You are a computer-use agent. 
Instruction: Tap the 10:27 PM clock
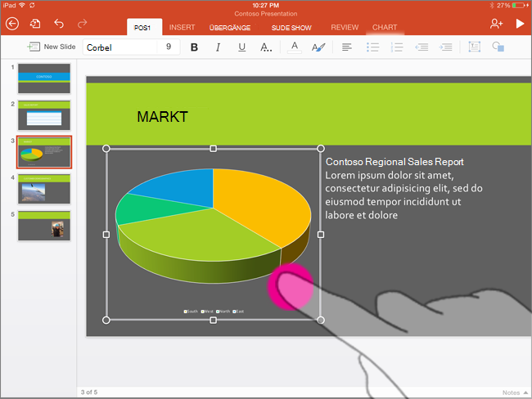coord(266,5)
